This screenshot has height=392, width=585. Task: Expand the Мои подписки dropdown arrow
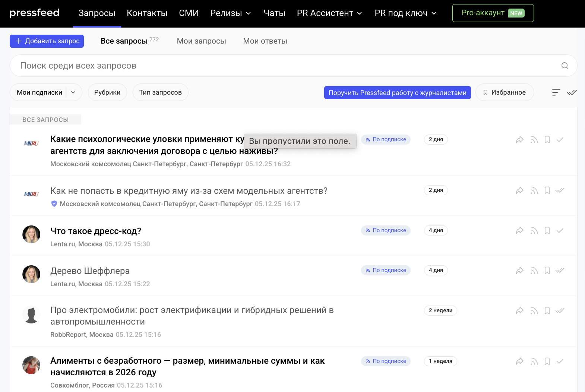[73, 92]
